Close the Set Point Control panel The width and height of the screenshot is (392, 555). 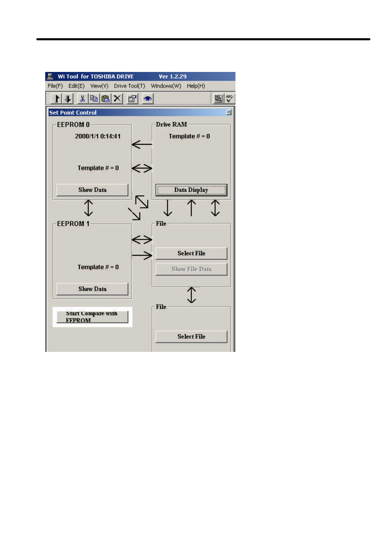click(229, 112)
